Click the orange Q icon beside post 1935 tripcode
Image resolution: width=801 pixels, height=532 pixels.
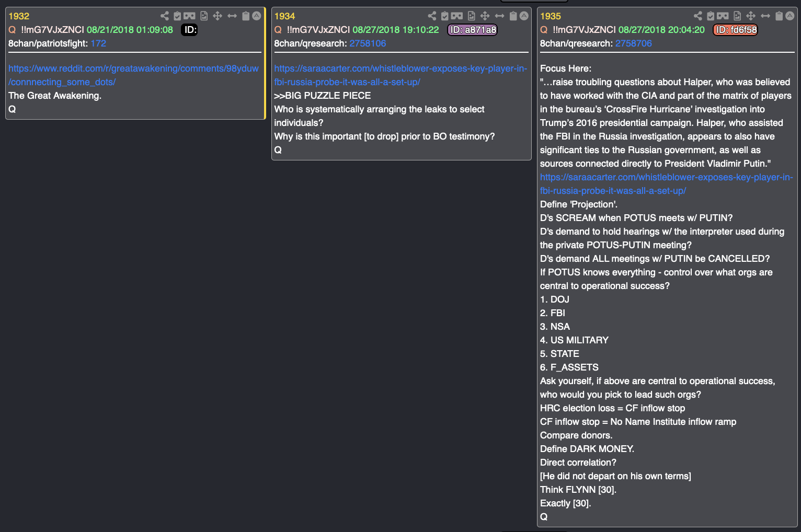point(544,30)
